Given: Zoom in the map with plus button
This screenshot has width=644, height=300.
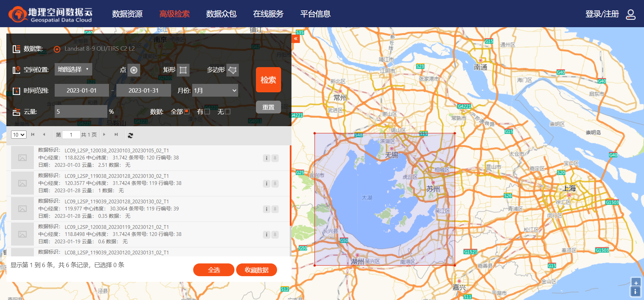Looking at the screenshot, I should (x=636, y=283).
